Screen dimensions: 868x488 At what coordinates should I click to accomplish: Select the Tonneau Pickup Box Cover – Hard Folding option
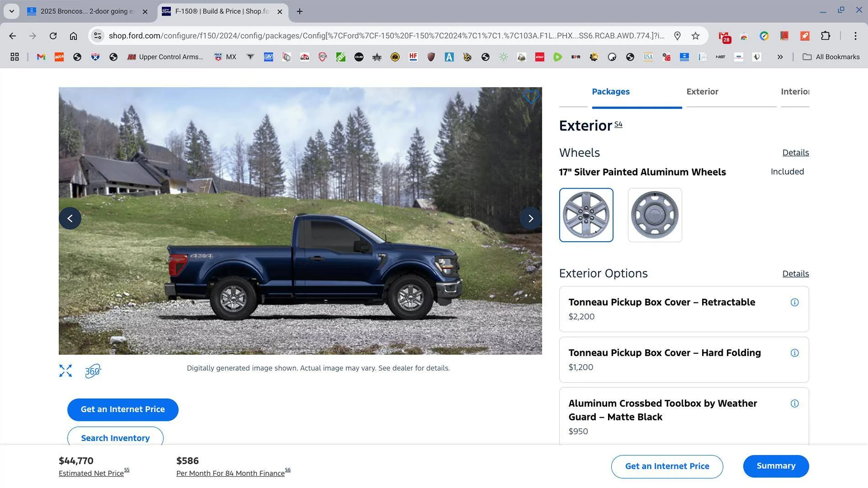coord(684,360)
